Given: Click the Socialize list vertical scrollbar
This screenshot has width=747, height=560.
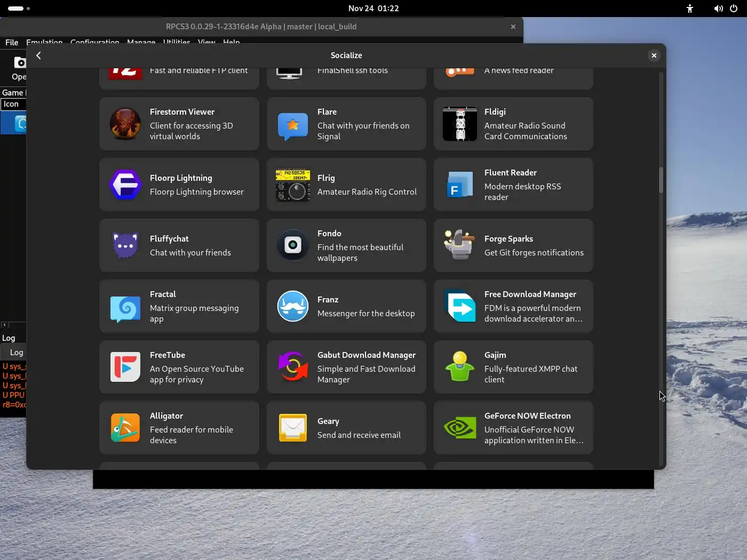Looking at the screenshot, I should [x=661, y=180].
